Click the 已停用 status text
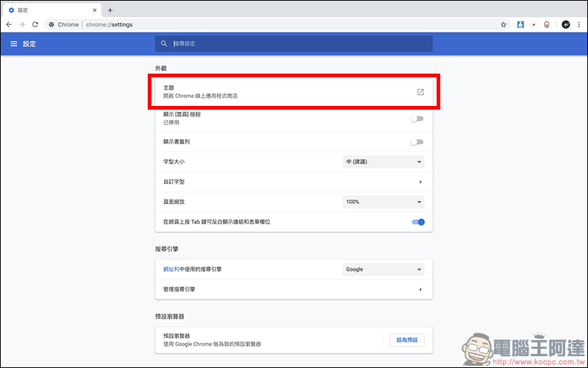This screenshot has height=368, width=588. [x=171, y=123]
